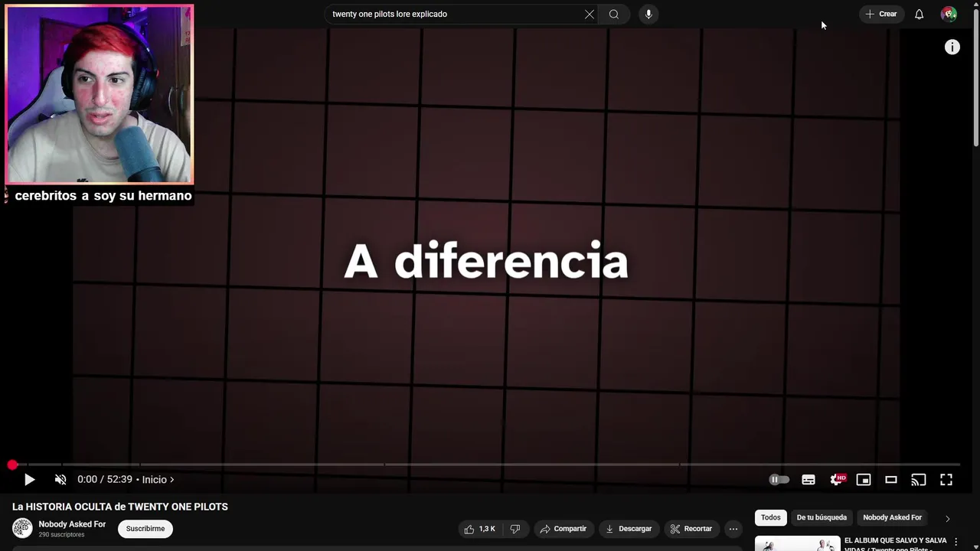Click the Descargar button
Screen dimensions: 980x551
629,529
